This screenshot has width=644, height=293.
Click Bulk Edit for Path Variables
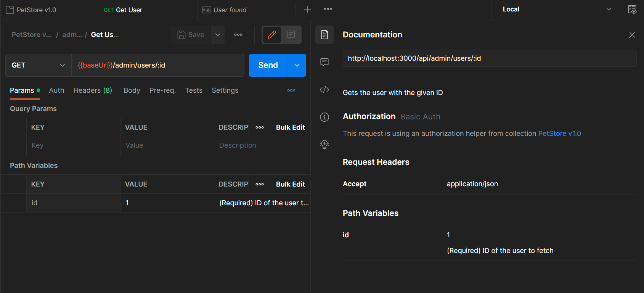click(x=290, y=184)
